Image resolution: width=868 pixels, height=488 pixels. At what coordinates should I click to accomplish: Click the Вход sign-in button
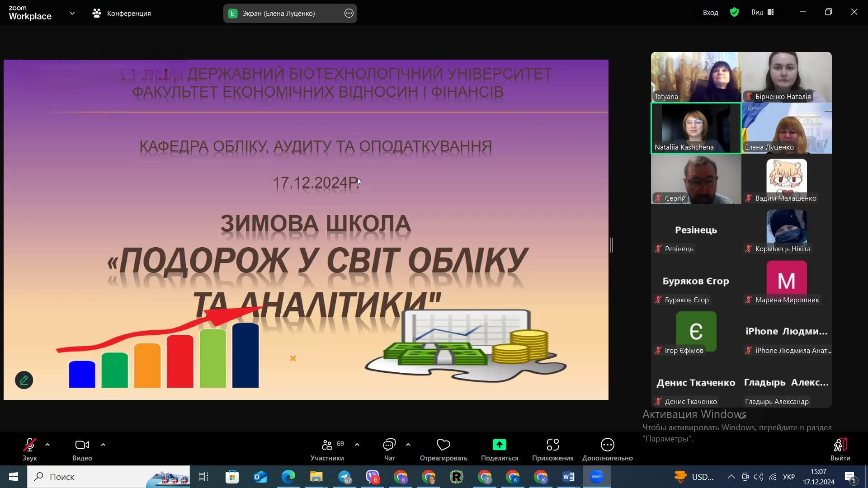710,12
